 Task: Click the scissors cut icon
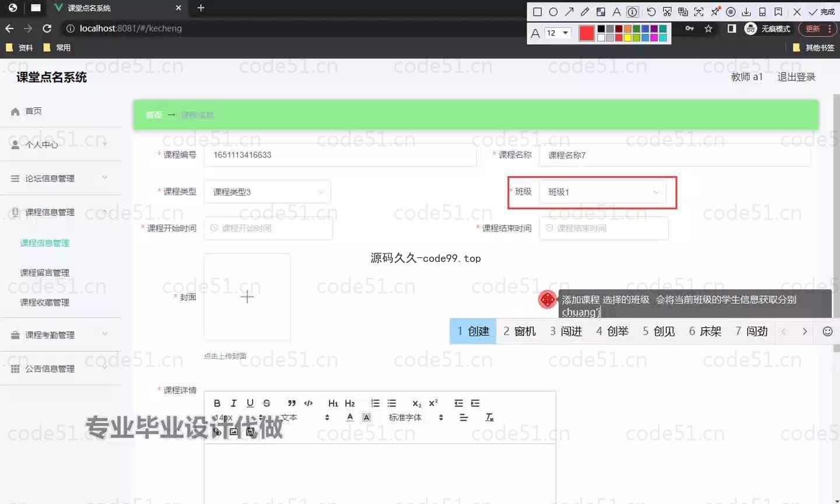pos(667,12)
